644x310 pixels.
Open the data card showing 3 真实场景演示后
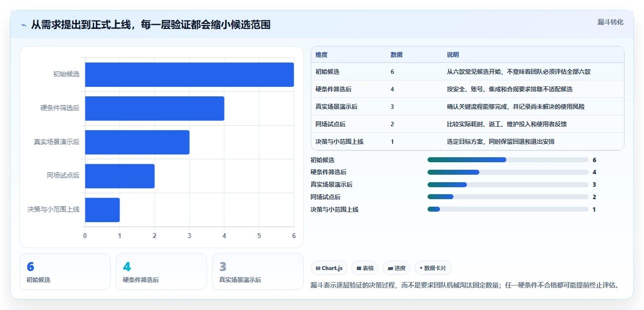257,272
